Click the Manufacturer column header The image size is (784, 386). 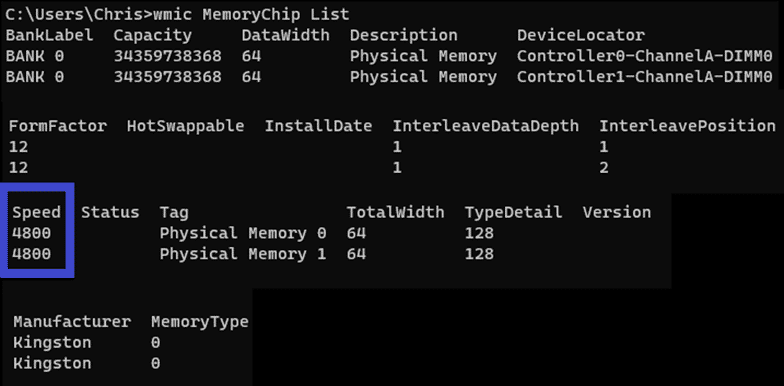click(x=72, y=322)
